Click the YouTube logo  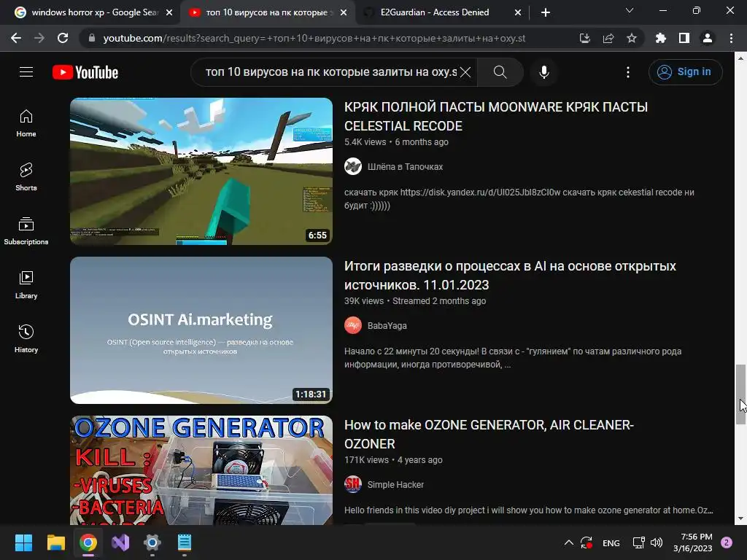coord(85,72)
